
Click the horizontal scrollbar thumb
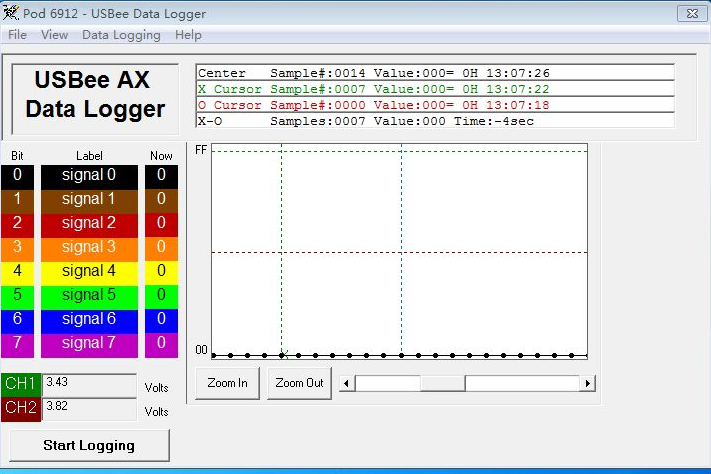point(443,383)
